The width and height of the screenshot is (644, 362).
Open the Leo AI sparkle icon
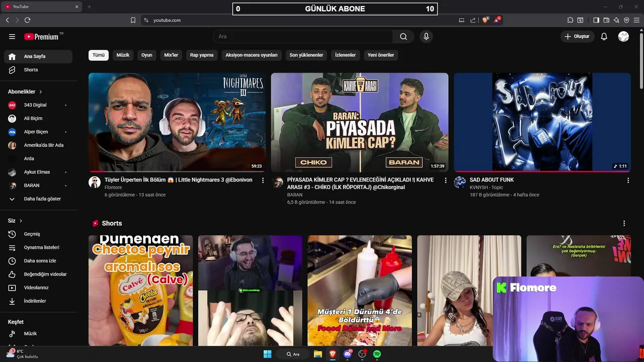point(616,20)
